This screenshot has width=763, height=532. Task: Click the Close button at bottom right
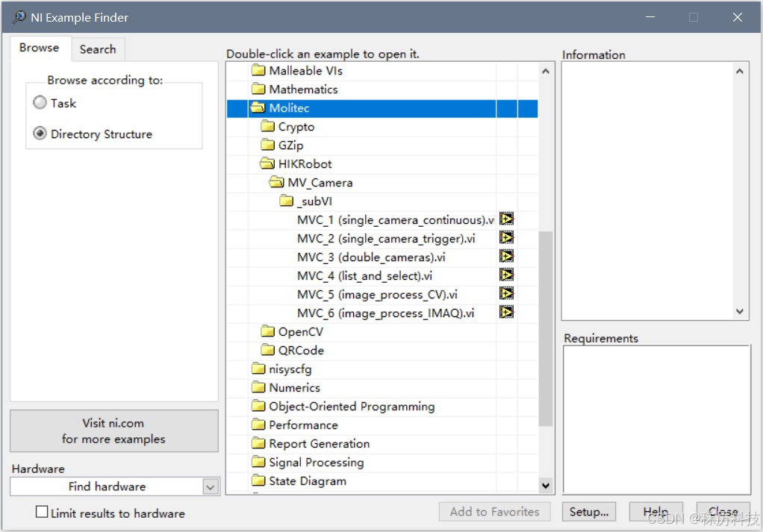pyautogui.click(x=723, y=512)
